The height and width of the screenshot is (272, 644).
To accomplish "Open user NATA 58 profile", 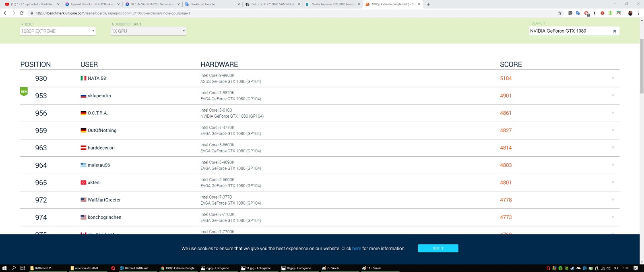I will point(97,78).
